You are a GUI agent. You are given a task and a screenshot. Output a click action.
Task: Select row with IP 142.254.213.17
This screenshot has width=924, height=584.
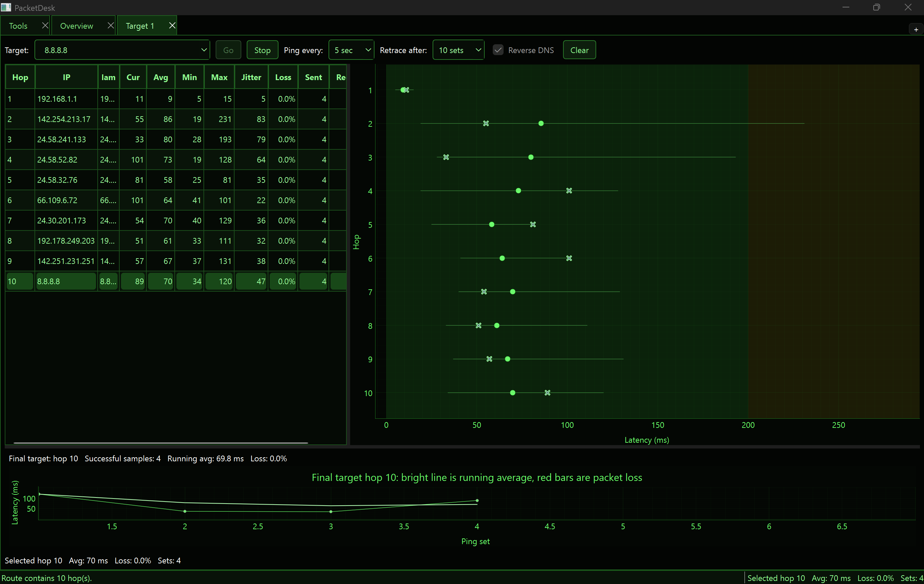click(176, 119)
